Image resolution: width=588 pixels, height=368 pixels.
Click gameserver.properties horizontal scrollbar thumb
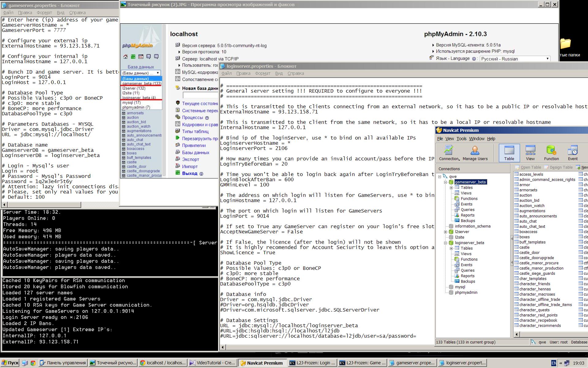(x=44, y=205)
